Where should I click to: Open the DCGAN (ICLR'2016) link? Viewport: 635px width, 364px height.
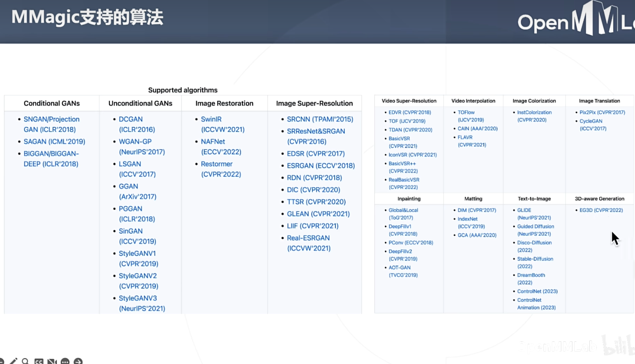(x=137, y=124)
